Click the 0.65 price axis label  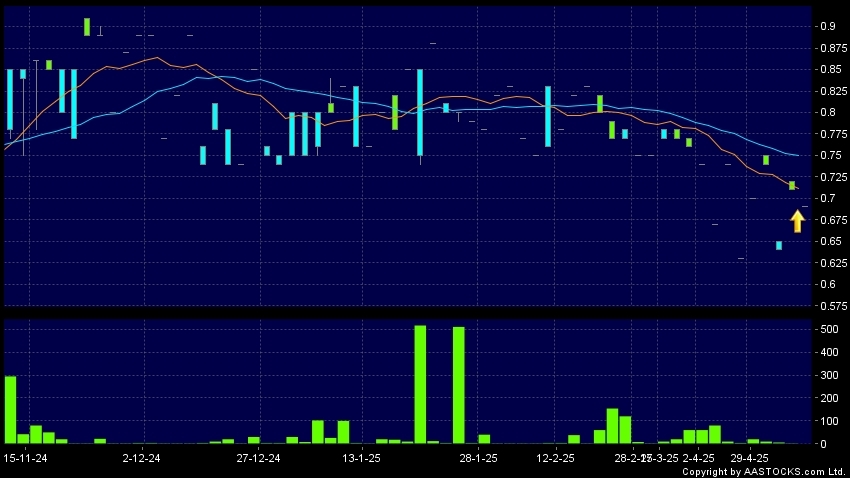click(x=831, y=241)
